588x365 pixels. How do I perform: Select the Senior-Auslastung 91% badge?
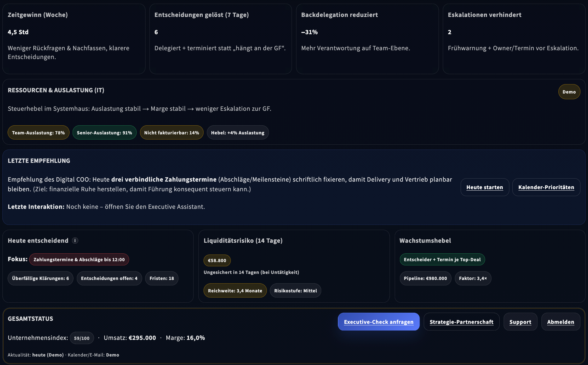(104, 132)
